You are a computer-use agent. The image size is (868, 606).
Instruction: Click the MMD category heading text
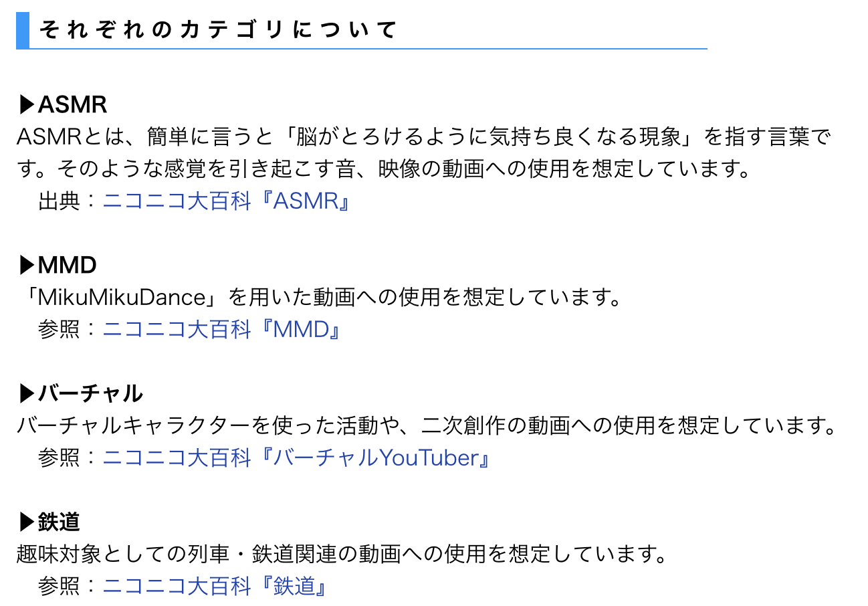click(67, 266)
